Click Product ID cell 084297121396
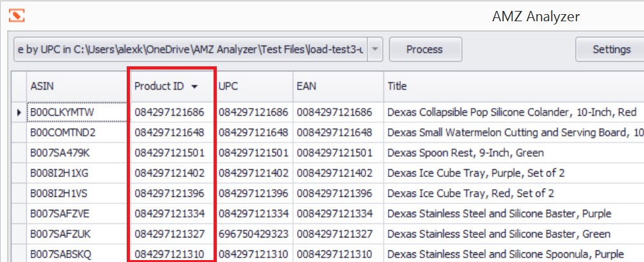 (172, 193)
